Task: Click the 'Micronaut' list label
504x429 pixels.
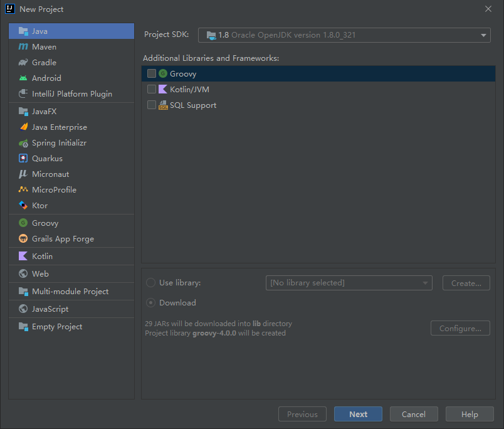Action: click(x=51, y=174)
